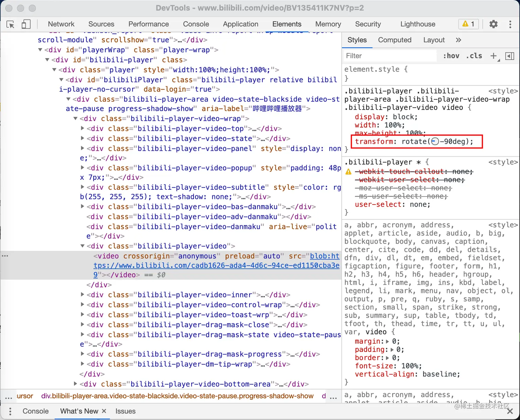Expand the margin shorthand property
520x420 pixels.
coord(388,342)
